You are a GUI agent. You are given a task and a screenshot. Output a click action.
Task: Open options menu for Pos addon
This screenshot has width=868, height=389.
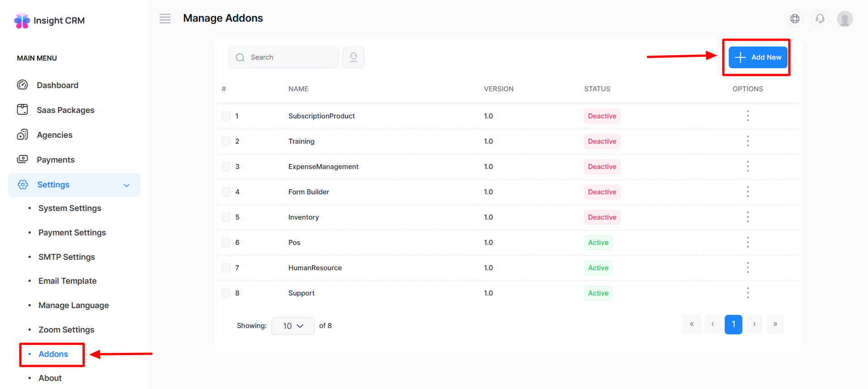click(x=747, y=243)
